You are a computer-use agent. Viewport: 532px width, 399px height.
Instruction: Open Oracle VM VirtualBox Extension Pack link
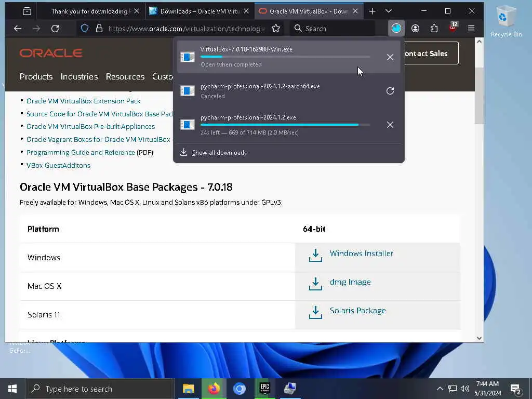[84, 101]
